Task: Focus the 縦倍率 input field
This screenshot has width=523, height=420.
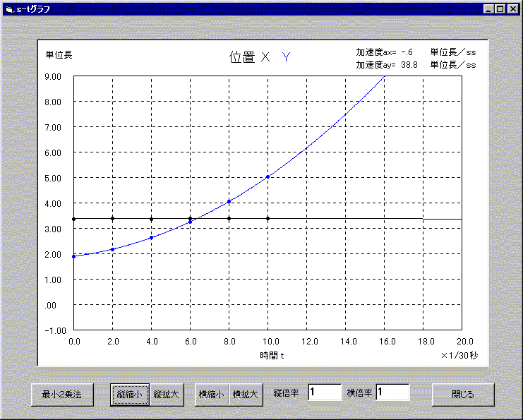Action: (324, 392)
